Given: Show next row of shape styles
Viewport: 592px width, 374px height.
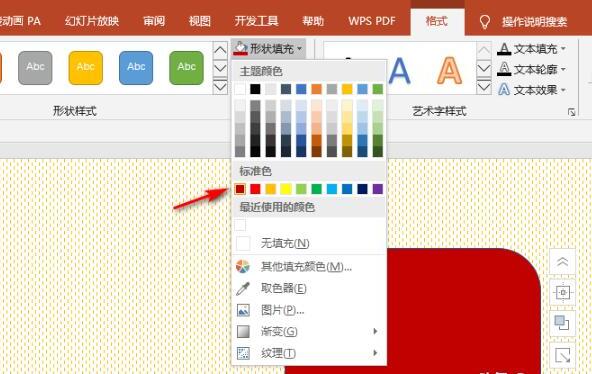Looking at the screenshot, I should (x=220, y=69).
